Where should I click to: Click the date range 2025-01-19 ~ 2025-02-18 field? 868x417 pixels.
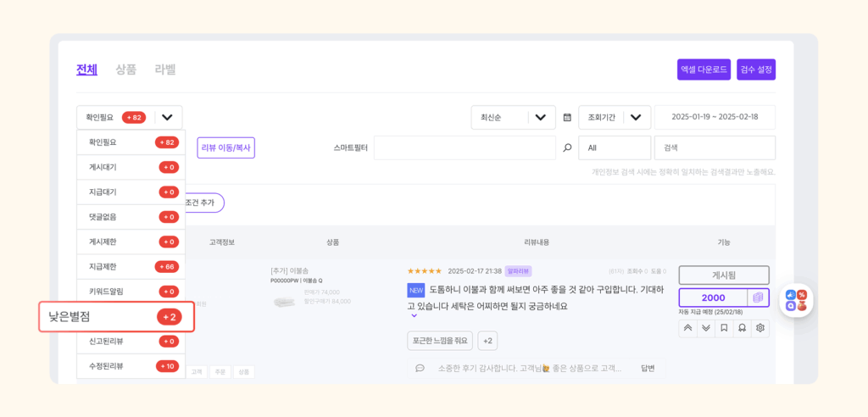(x=715, y=118)
